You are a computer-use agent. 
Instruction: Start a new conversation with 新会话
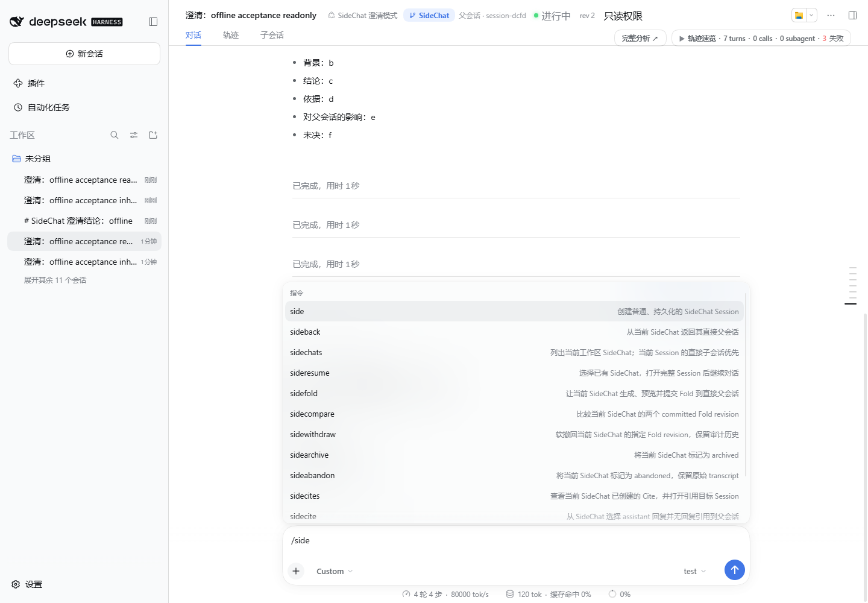coord(84,54)
